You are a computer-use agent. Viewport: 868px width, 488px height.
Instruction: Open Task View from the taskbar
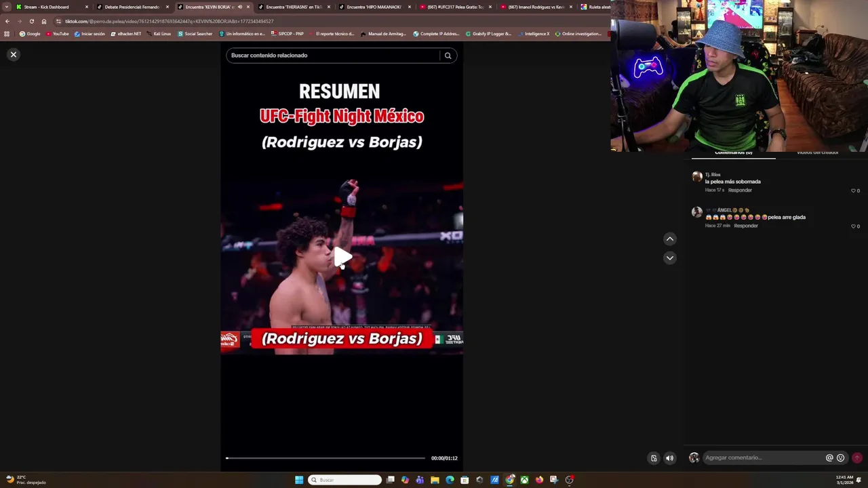[391, 480]
